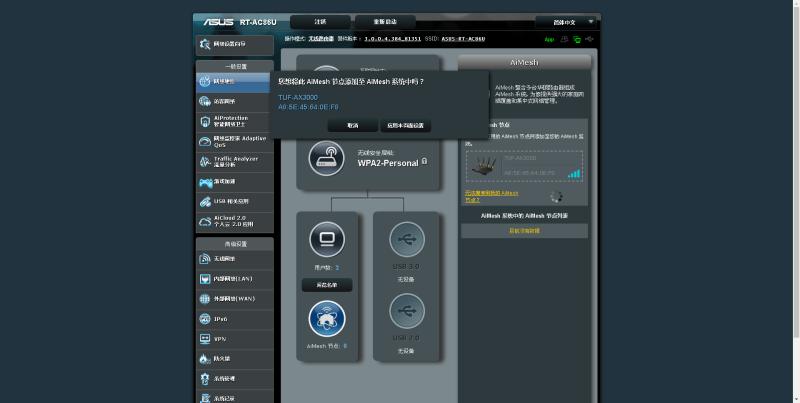
Task: Click the green App status icon
Action: pyautogui.click(x=549, y=39)
